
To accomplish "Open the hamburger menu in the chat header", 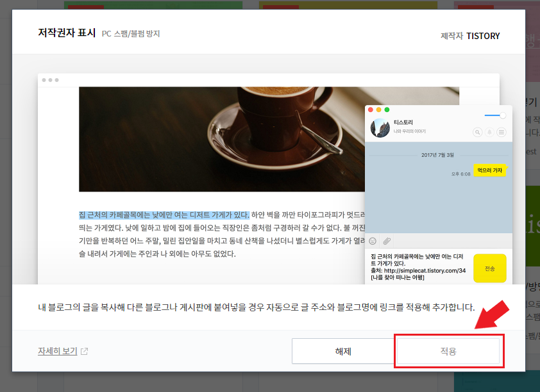I will (501, 132).
